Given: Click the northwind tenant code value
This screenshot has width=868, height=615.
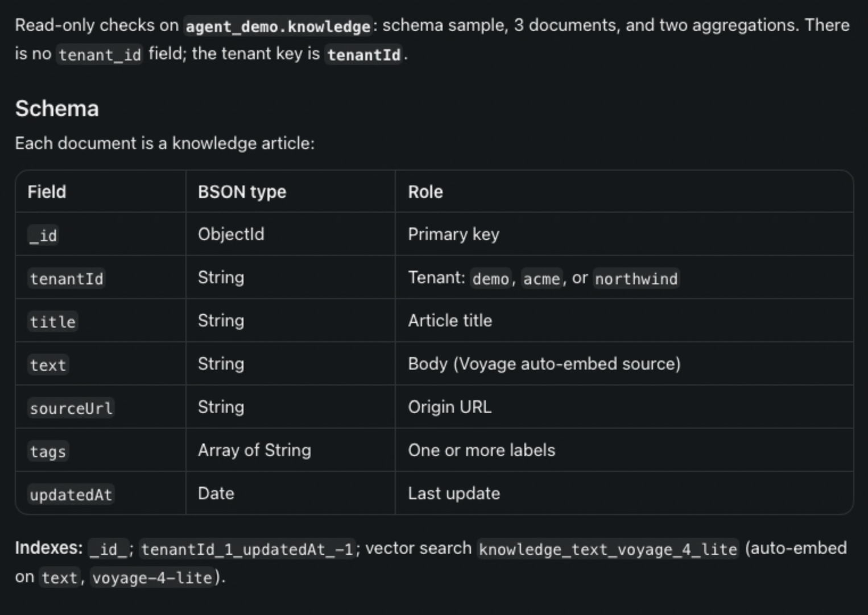Looking at the screenshot, I should 636,279.
